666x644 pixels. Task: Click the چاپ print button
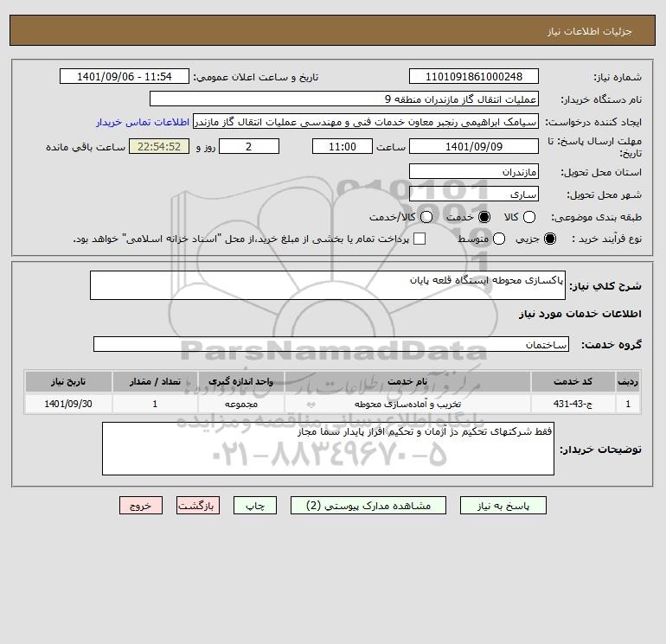(255, 506)
